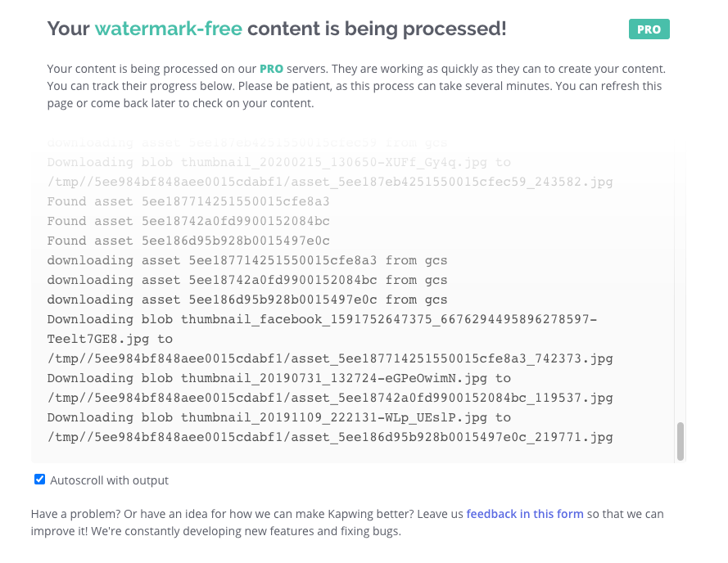Click the 'Found asset 5ee18742a0fd9900152084bc' log line
The width and height of the screenshot is (728, 563).
click(188, 221)
